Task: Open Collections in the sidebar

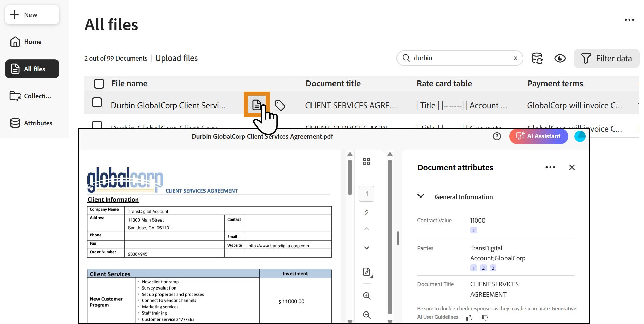Action: (31, 96)
